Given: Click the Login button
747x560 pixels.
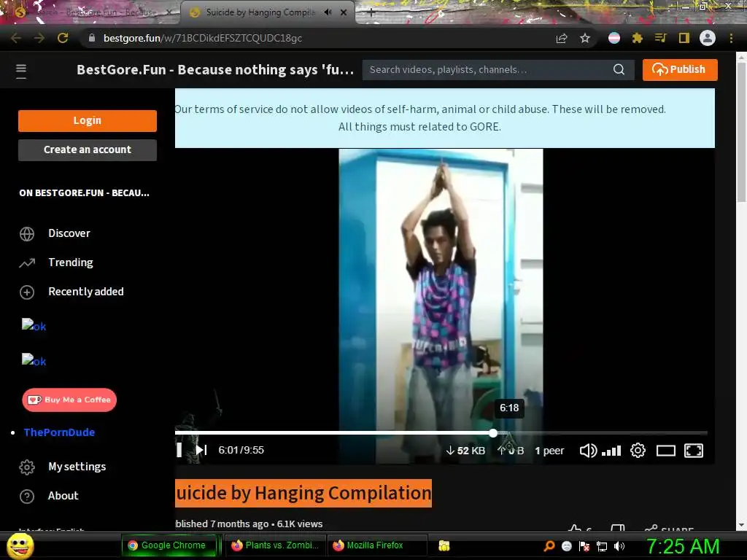Looking at the screenshot, I should (88, 120).
